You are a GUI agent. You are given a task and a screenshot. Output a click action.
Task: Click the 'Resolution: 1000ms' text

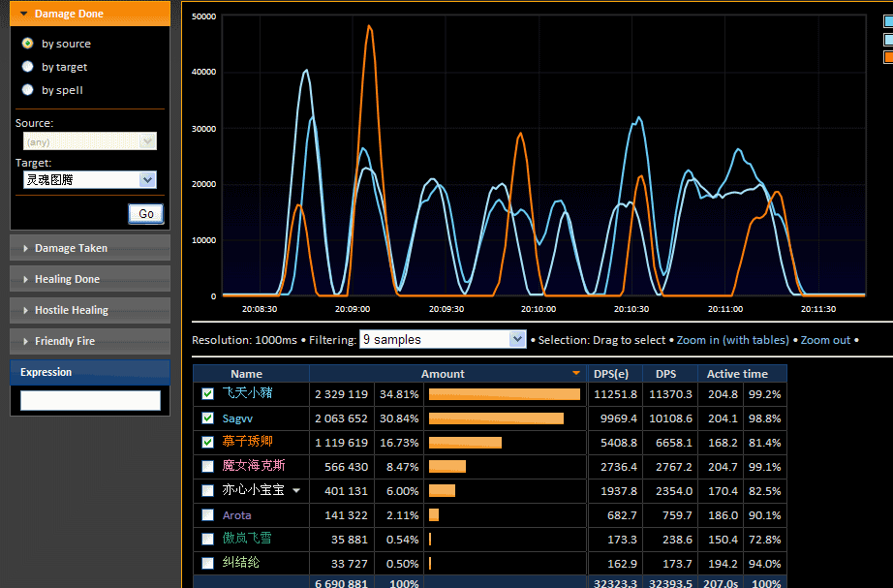pos(244,340)
